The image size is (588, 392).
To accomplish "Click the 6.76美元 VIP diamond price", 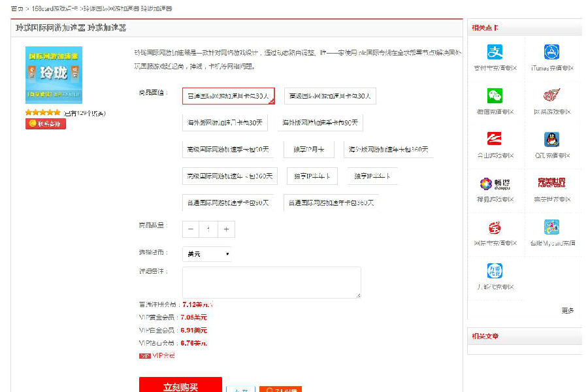I will click(x=194, y=343).
